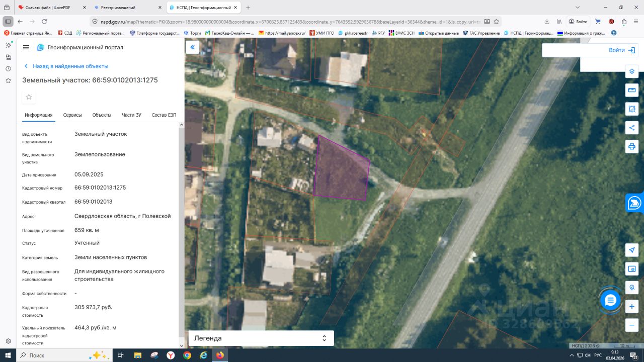The width and height of the screenshot is (644, 362).
Task: Open the blue side assistant widget
Action: point(635,203)
